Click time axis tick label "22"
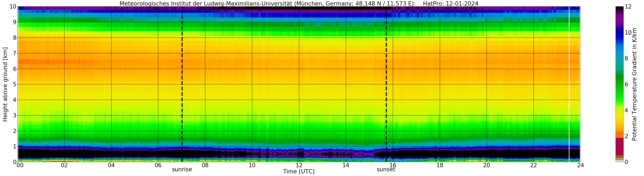644x176 pixels. point(534,166)
